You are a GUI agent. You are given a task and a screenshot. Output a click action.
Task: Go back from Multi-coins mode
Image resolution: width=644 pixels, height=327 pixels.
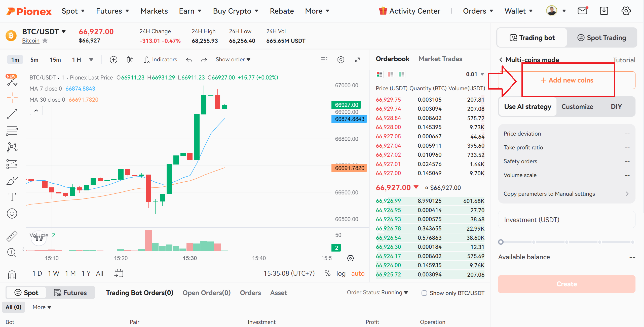point(501,60)
